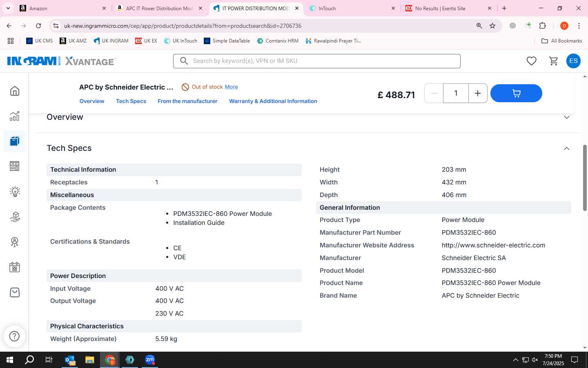
Task: Open the Simple DataTable bookmark
Action: (x=227, y=41)
